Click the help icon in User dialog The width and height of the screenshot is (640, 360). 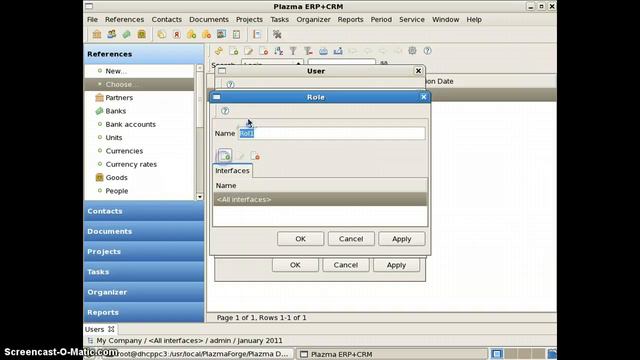coord(230,84)
